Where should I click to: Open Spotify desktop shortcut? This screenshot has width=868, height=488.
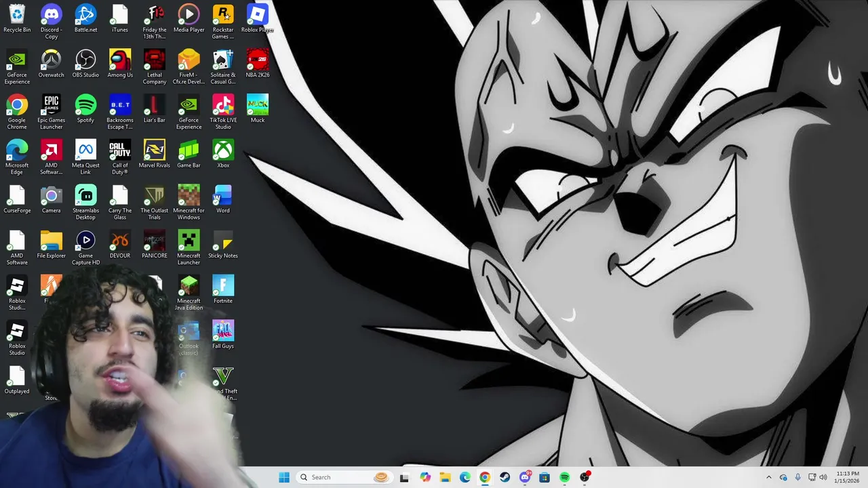pos(85,110)
